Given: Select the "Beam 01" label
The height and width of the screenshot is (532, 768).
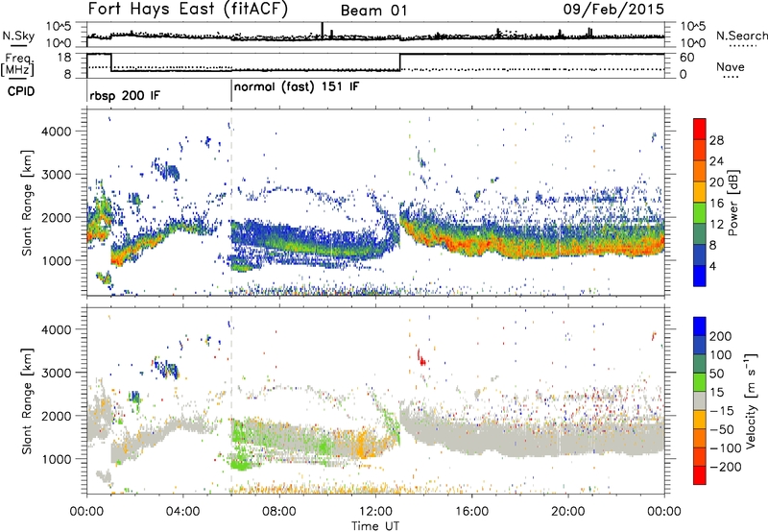Looking at the screenshot, I should click(x=373, y=11).
